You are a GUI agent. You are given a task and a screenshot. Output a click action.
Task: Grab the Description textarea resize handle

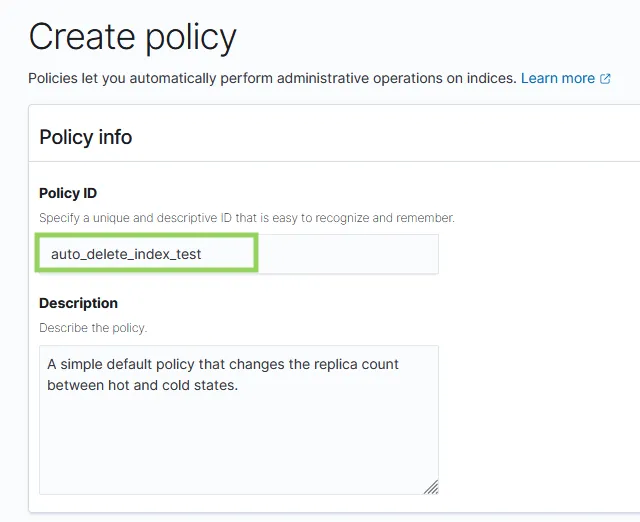(430, 486)
